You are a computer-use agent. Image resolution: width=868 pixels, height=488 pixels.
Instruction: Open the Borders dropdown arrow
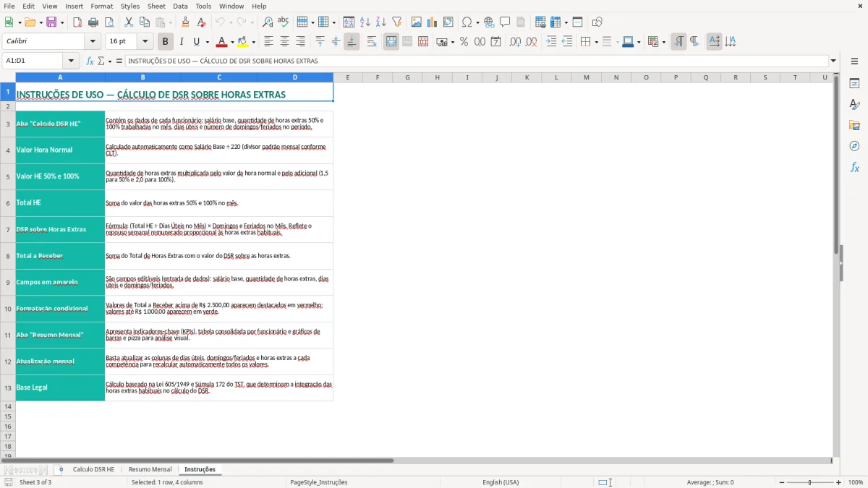point(595,42)
